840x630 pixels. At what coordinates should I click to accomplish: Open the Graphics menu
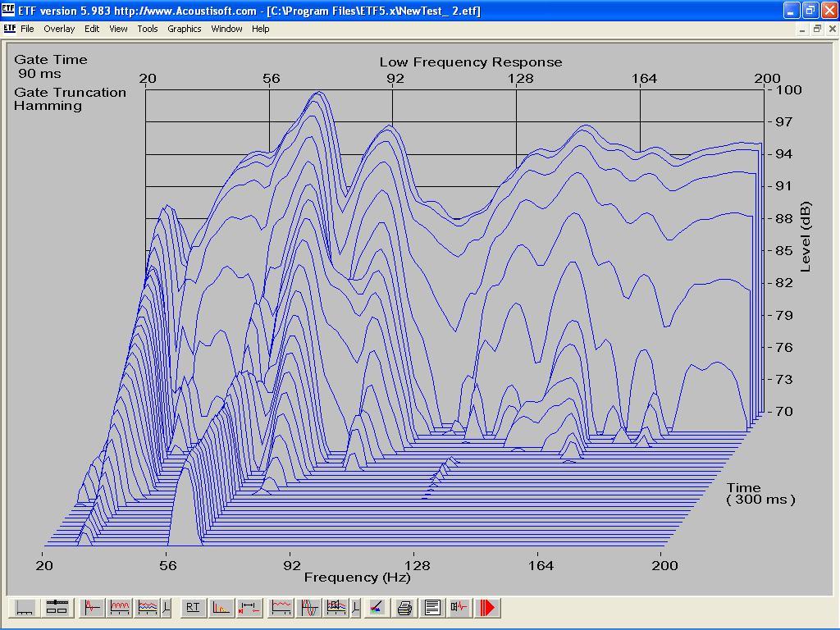[x=184, y=29]
